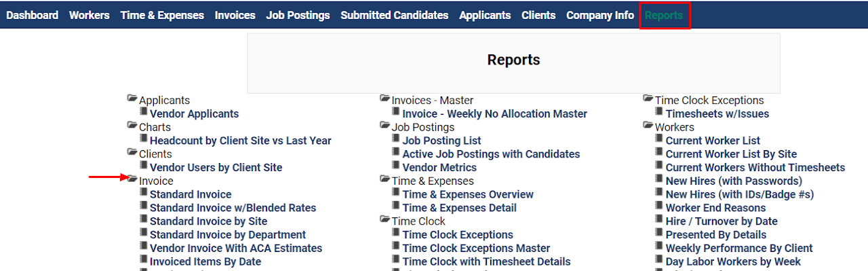Screen dimensions: 868x271
Task: Open Standard Invoice by Department report
Action: (228, 235)
